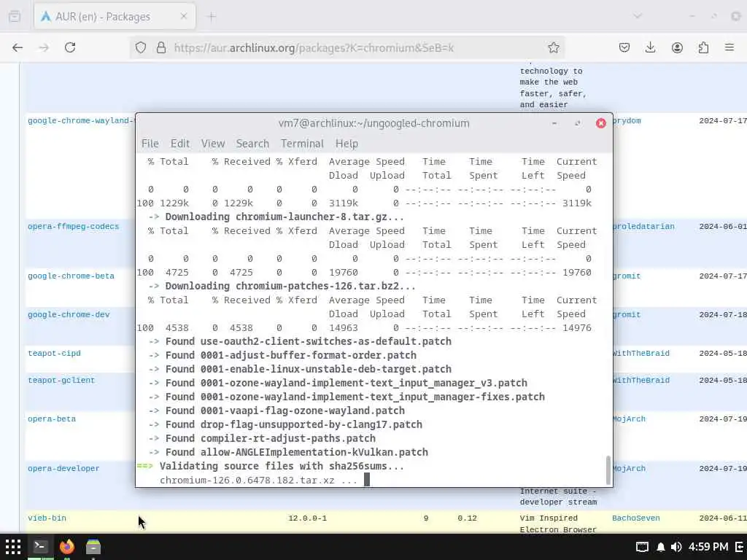Viewport: 747px width, 560px height.
Task: Bookmark this page with the star
Action: 553,47
